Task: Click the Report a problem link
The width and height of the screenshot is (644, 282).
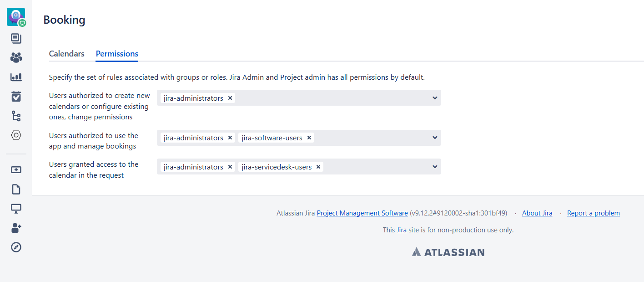Action: click(x=593, y=213)
